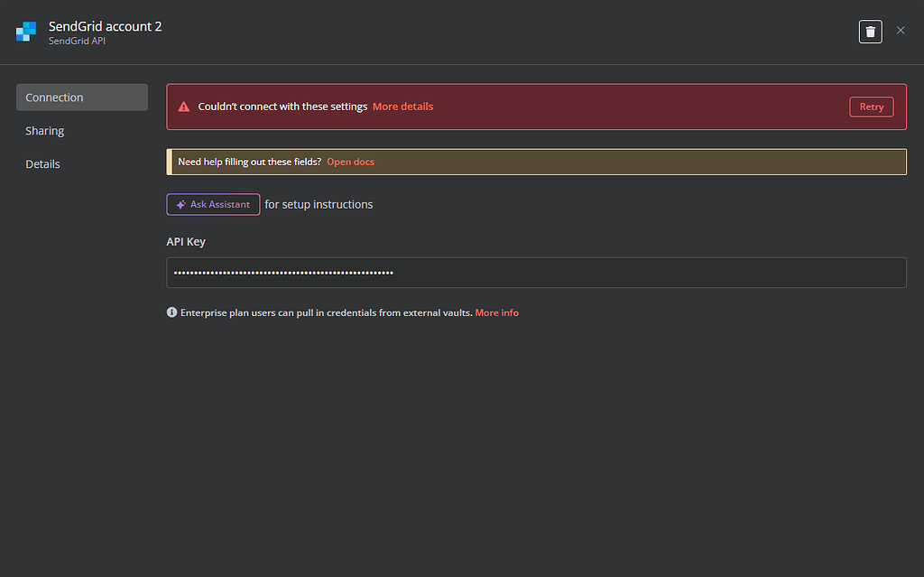This screenshot has width=924, height=577.
Task: Delete this credential with the trash icon
Action: (870, 32)
